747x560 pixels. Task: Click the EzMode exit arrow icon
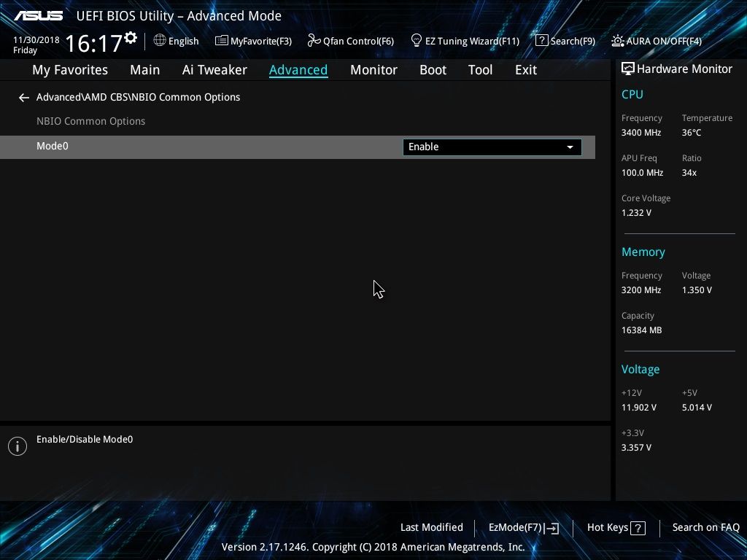coord(551,528)
